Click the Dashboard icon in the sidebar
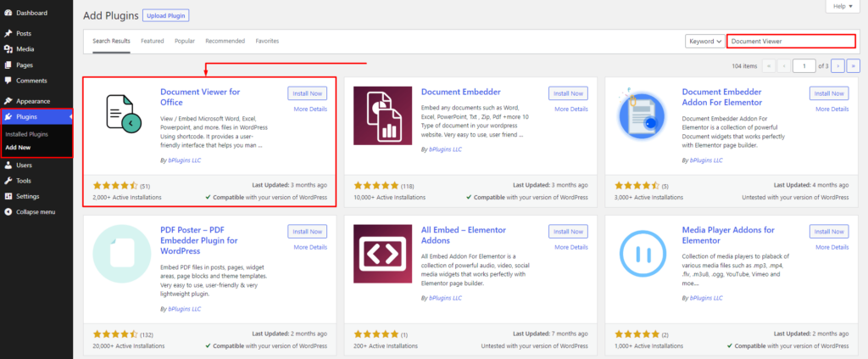Screen dimensions: 868x359 (8, 13)
